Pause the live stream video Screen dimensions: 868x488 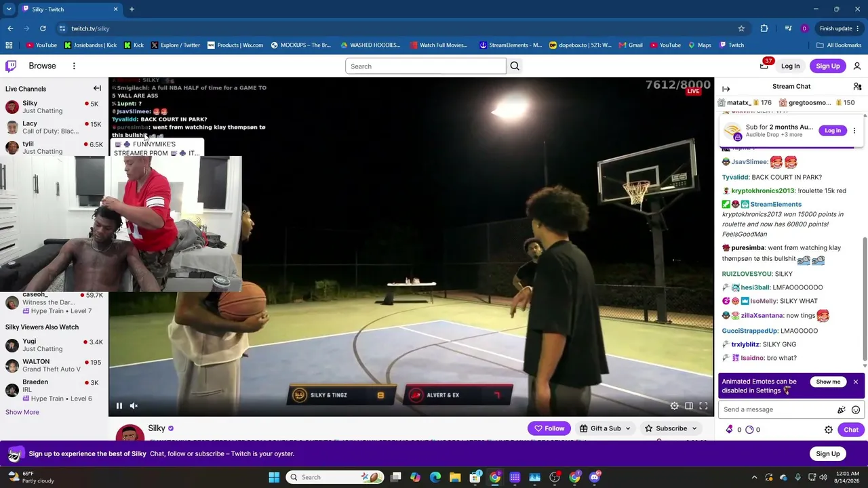(119, 406)
